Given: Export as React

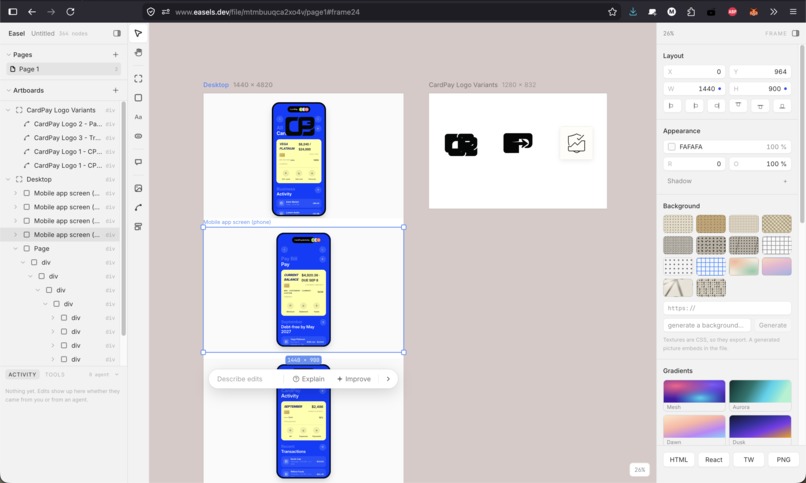Looking at the screenshot, I should pos(713,460).
